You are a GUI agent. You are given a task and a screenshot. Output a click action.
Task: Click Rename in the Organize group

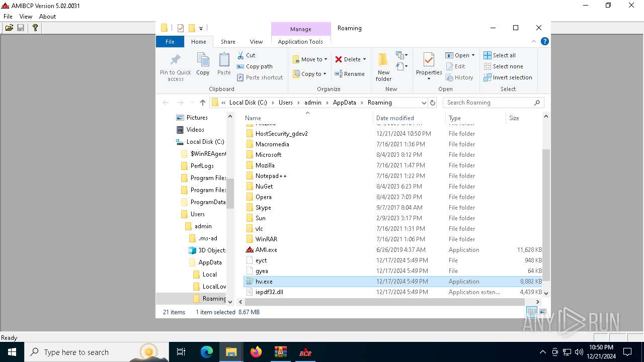click(350, 74)
